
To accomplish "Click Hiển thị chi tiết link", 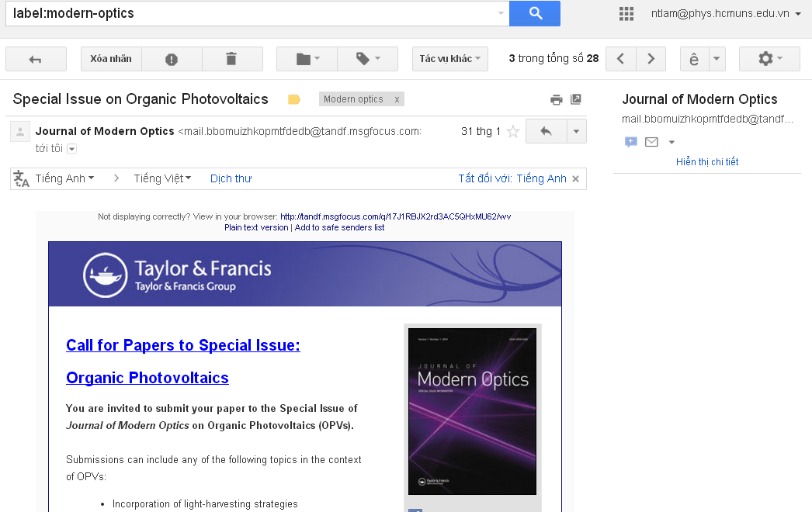I will (x=707, y=162).
